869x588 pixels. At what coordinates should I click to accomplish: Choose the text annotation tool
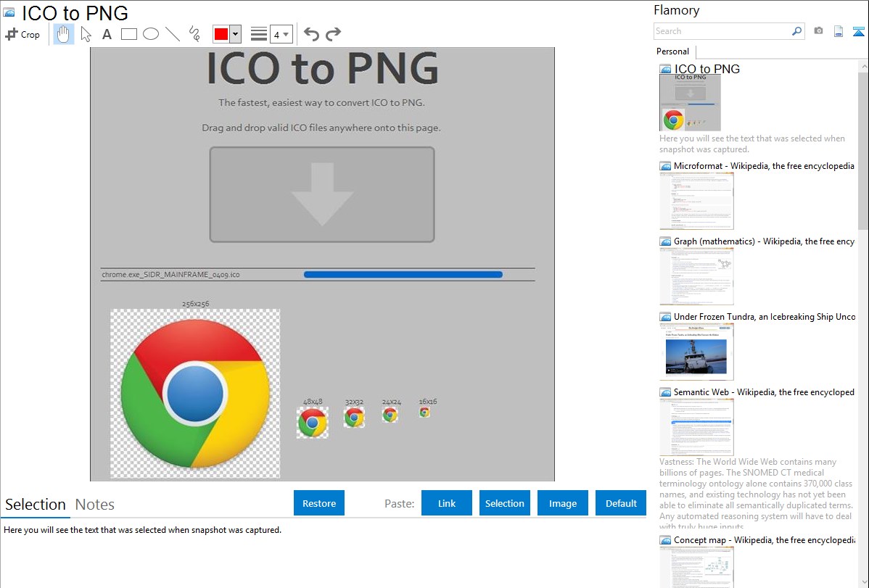click(x=107, y=34)
